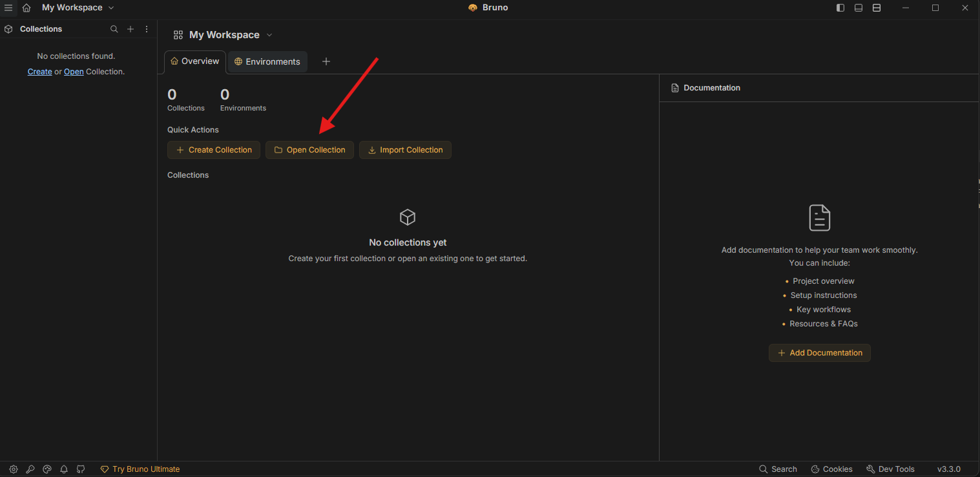980x477 pixels.
Task: Click the workspace grid icon beside heading
Action: click(178, 35)
